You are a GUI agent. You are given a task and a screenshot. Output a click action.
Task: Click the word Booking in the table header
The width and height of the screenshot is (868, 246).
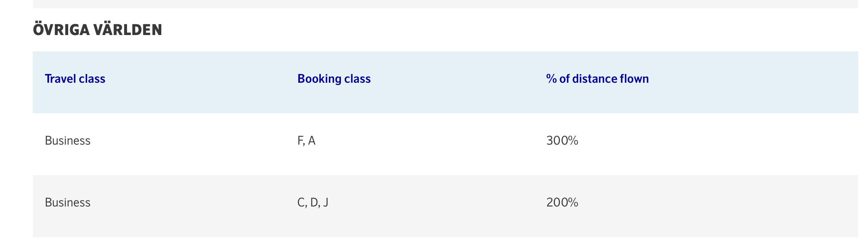tap(319, 79)
